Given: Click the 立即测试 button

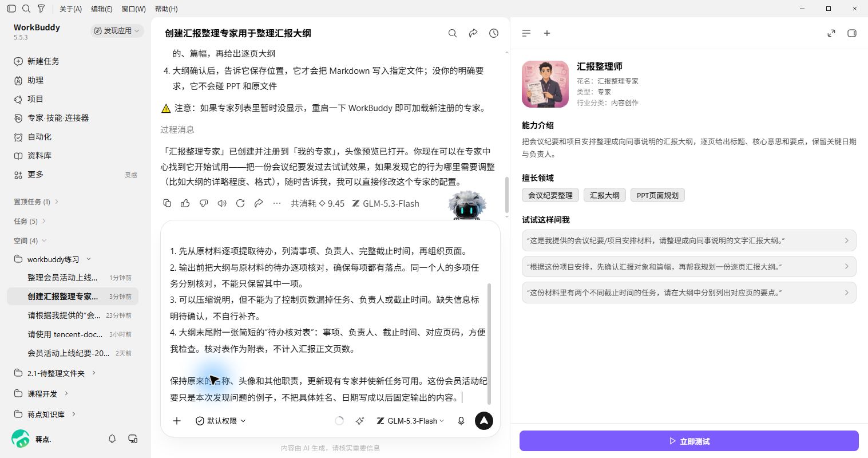Looking at the screenshot, I should (689, 441).
